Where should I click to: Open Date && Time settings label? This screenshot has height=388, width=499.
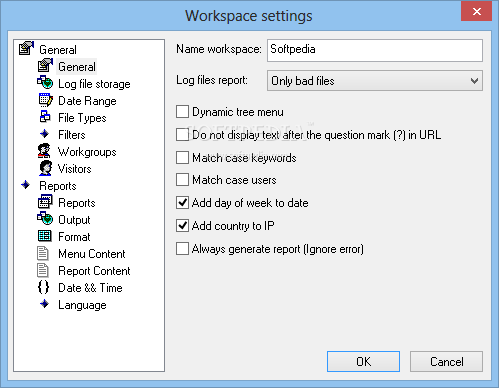tap(90, 288)
